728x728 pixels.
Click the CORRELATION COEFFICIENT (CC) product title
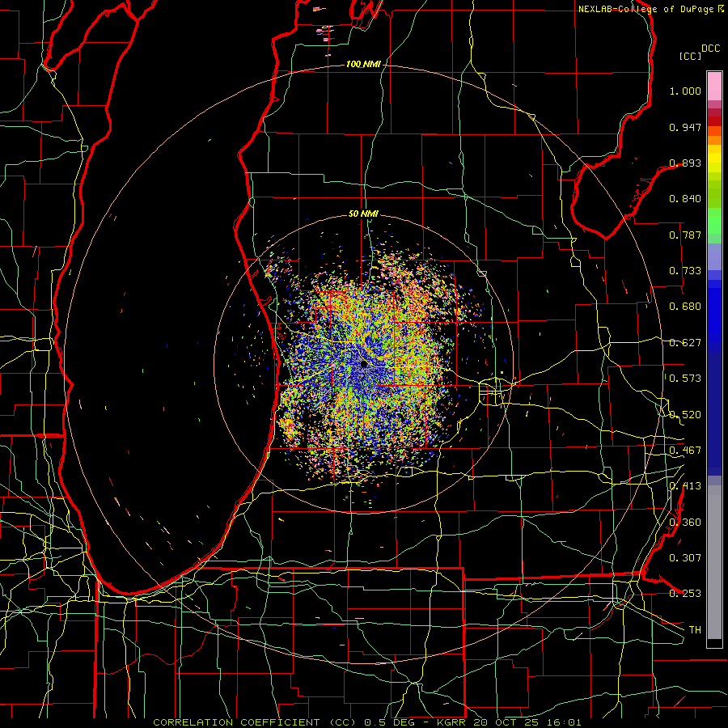click(255, 722)
